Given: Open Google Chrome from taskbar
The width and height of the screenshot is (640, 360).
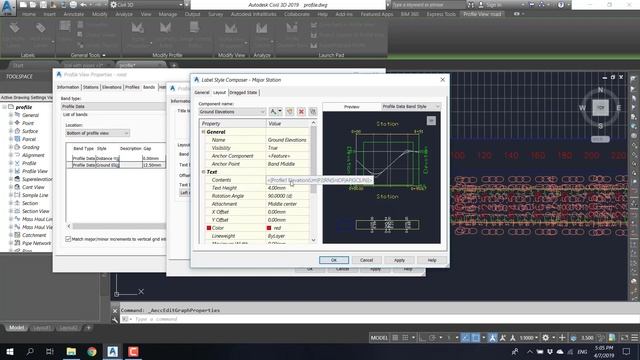Looking at the screenshot, I should point(92,351).
